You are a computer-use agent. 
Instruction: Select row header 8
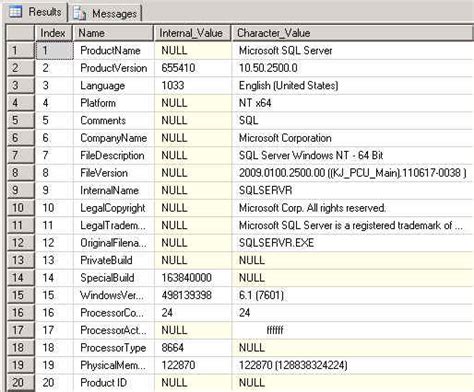pyautogui.click(x=20, y=173)
